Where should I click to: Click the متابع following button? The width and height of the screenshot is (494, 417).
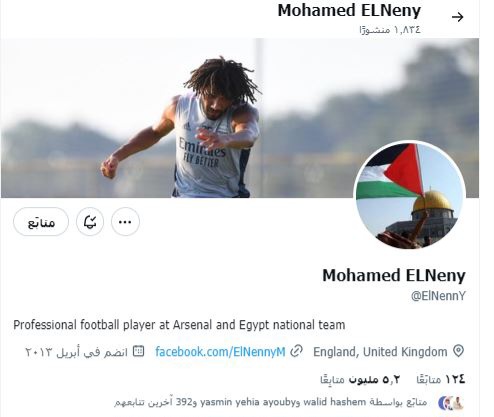pos(41,222)
